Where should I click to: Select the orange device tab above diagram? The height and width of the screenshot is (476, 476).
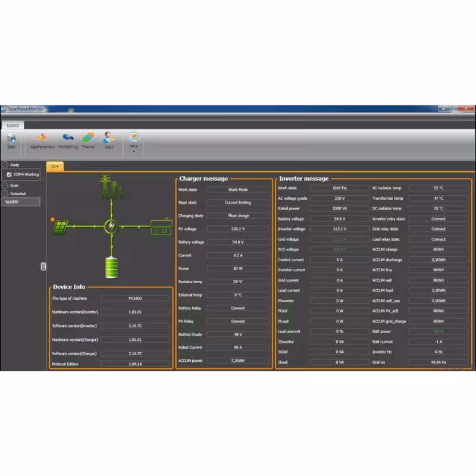coord(55,167)
